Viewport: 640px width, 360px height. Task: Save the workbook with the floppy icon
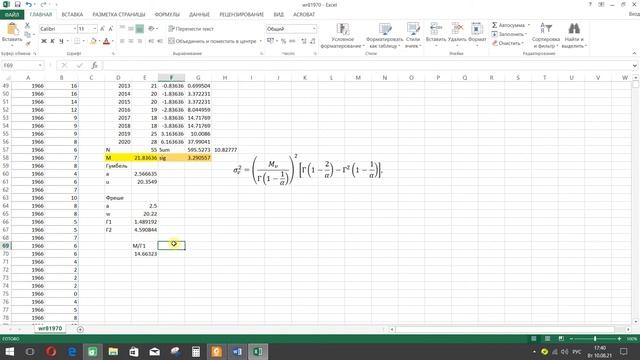point(17,4)
